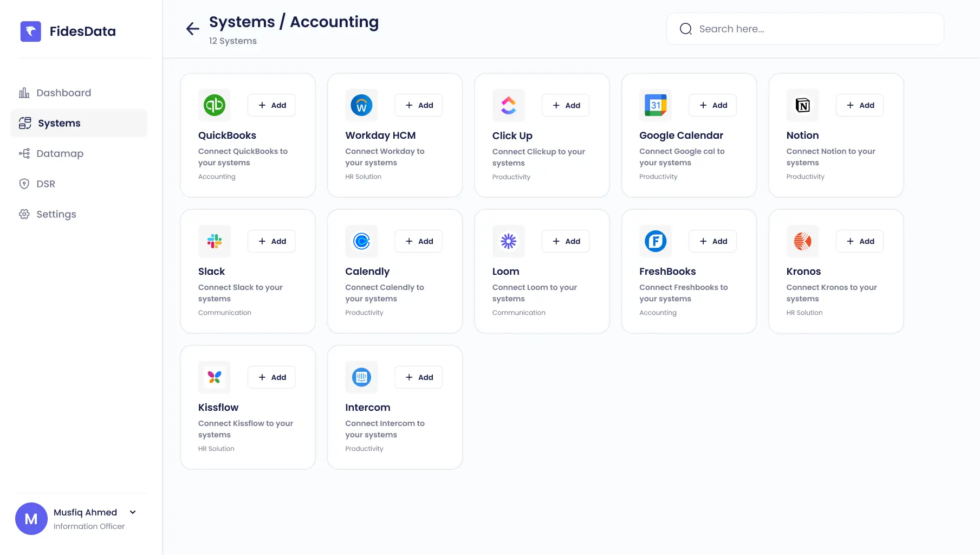Open the Dashboard menu item
This screenshot has height=555, width=980.
[63, 93]
